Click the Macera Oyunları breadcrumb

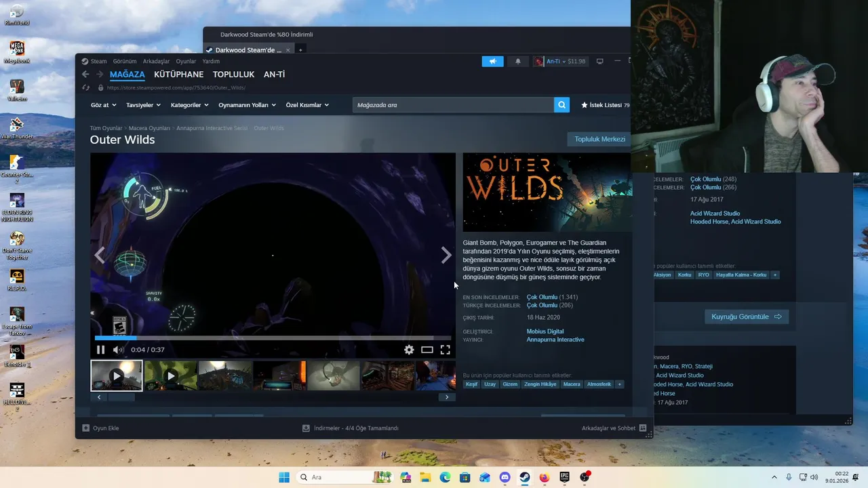(x=149, y=128)
